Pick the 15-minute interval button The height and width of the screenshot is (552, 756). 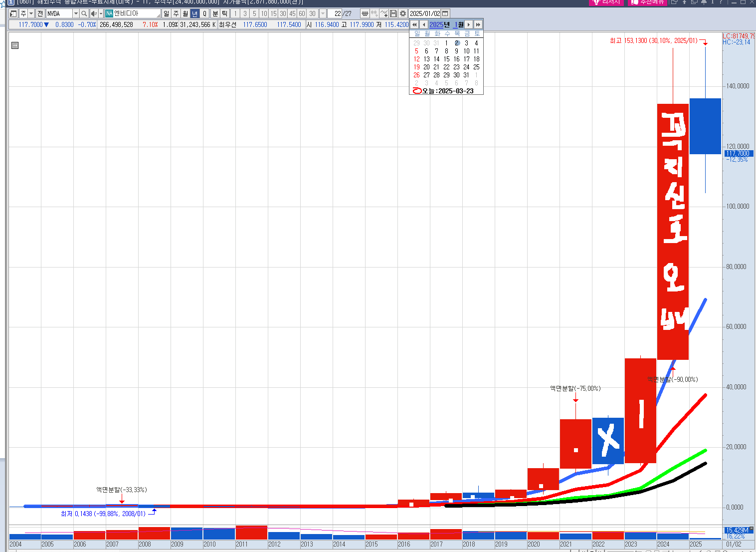click(x=273, y=13)
